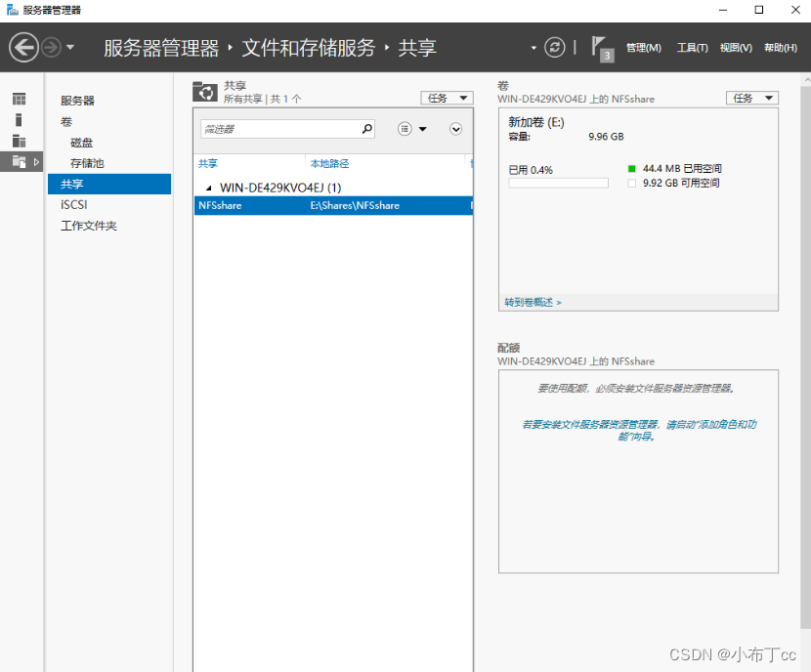
Task: Click the green 已用空间 legend swatch
Action: (x=631, y=169)
